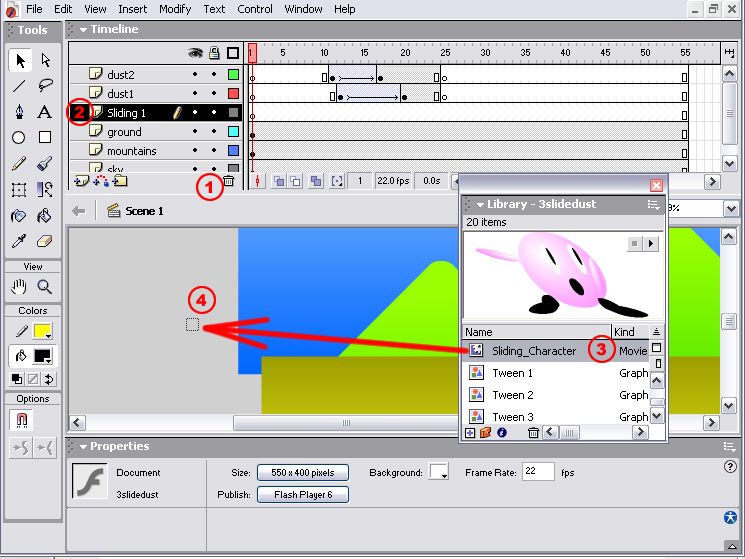Select the Lasso tool
The width and height of the screenshot is (745, 559).
(x=45, y=86)
